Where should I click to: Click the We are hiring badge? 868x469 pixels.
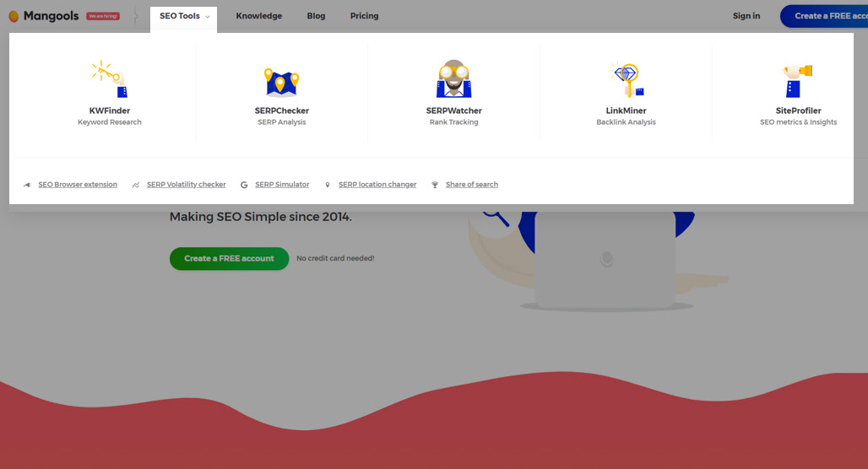point(103,16)
